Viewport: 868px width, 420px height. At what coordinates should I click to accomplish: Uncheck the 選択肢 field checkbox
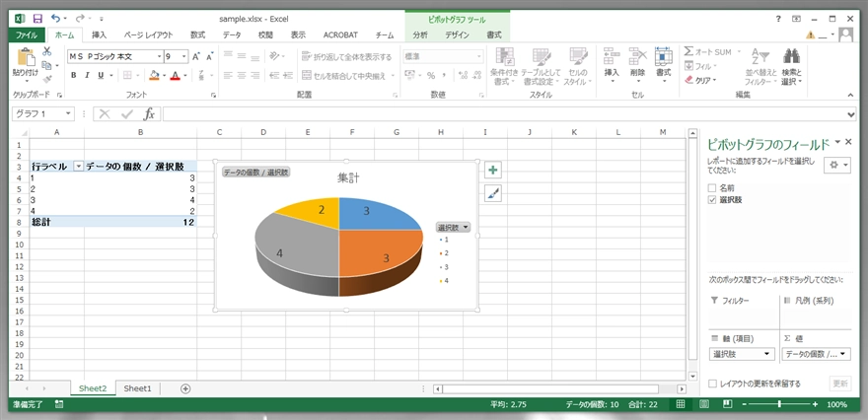click(x=712, y=200)
